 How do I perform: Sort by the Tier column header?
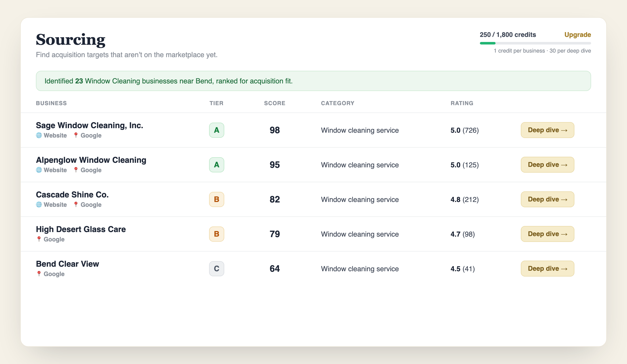click(216, 103)
